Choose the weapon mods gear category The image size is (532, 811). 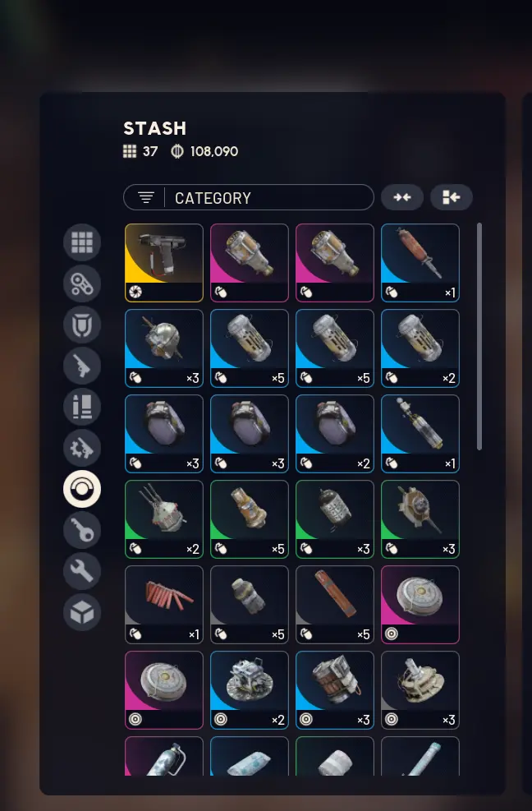click(x=82, y=448)
